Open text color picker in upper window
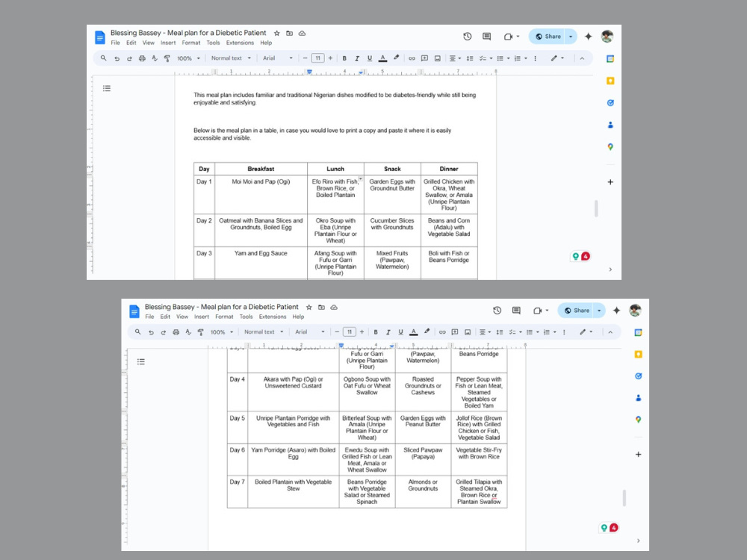The width and height of the screenshot is (747, 560). coord(382,58)
